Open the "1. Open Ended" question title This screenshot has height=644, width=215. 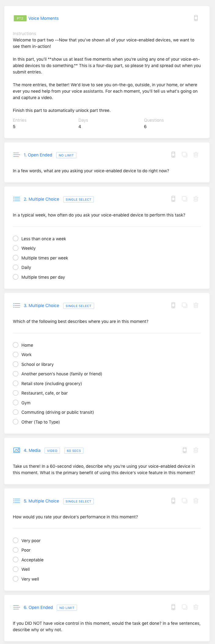[x=38, y=155]
